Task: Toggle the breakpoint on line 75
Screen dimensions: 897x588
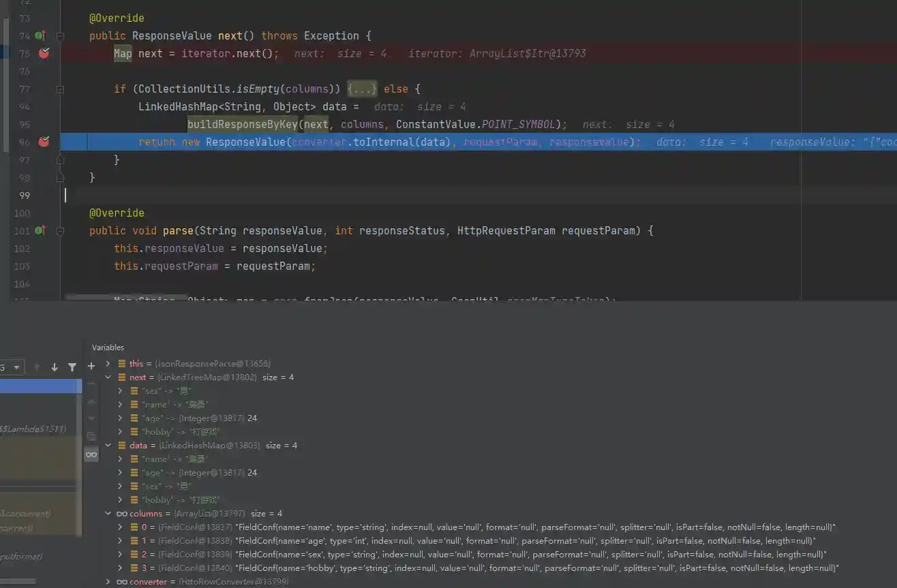Action: (x=44, y=53)
